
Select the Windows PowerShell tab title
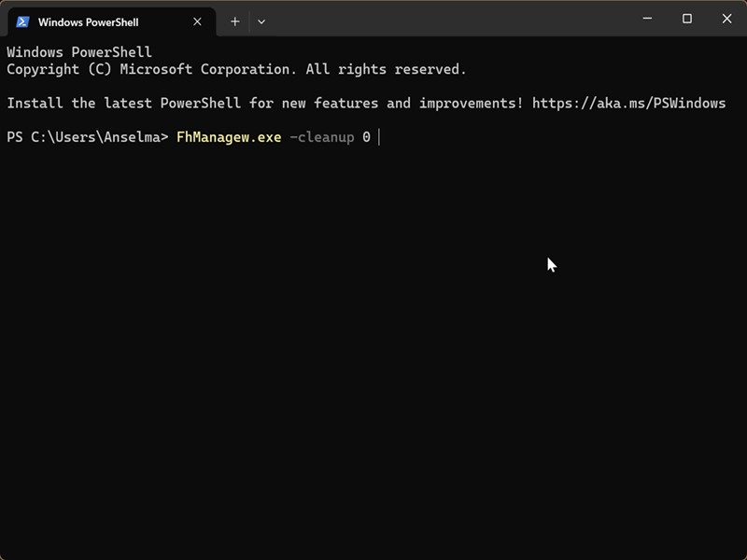[88, 21]
